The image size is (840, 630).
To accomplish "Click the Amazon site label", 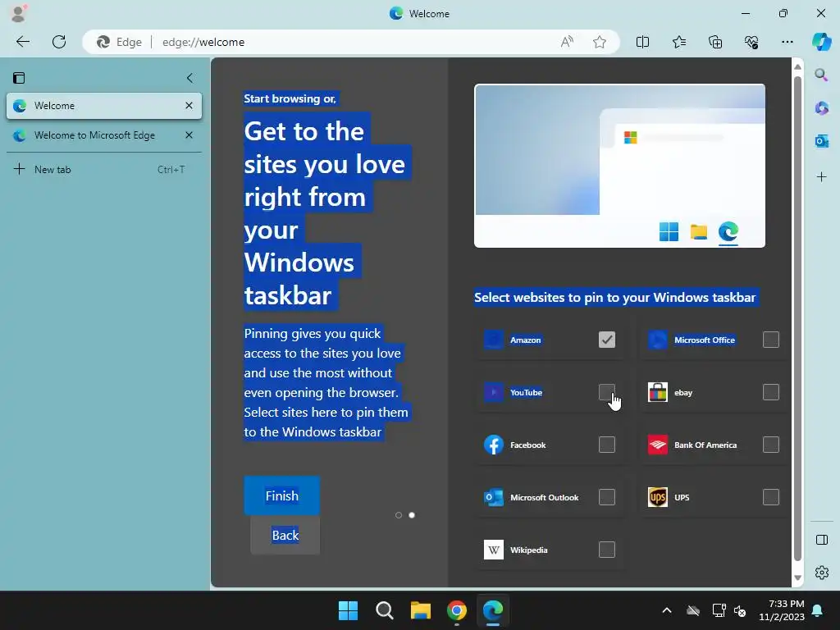I will pyautogui.click(x=525, y=340).
